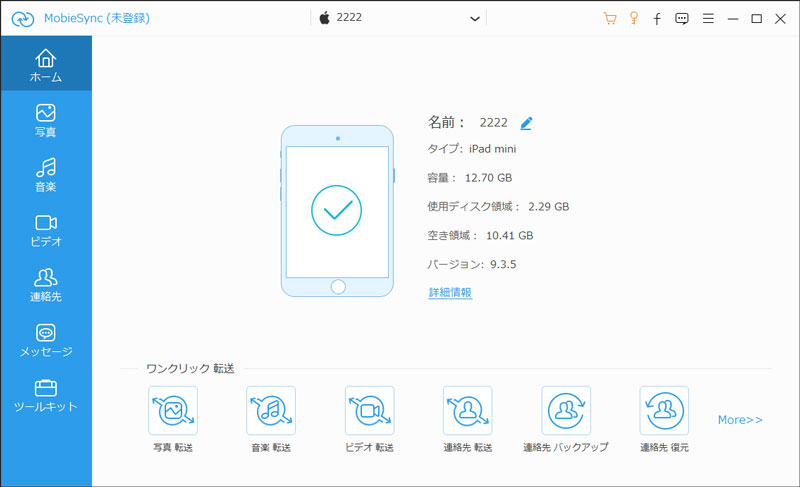Image resolution: width=800 pixels, height=487 pixels.
Task: Open the 連絡先 sidebar section
Action: coord(46,285)
